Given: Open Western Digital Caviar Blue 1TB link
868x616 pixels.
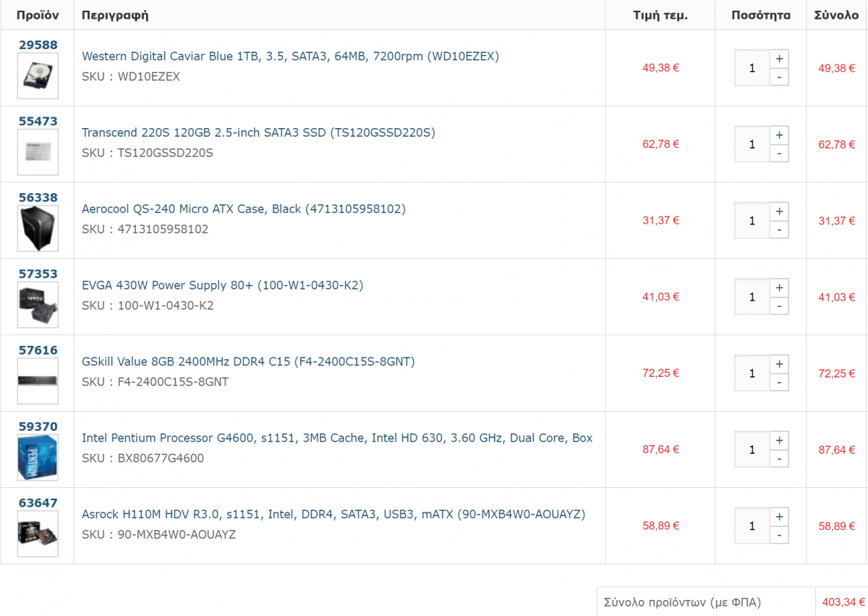Looking at the screenshot, I should coord(291,56).
